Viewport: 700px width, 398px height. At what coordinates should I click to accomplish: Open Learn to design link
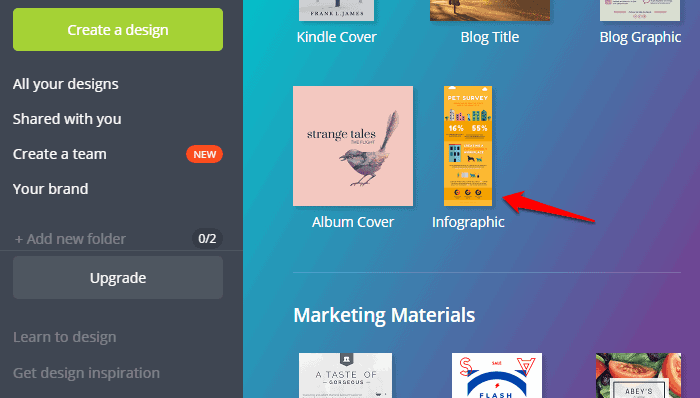(65, 337)
